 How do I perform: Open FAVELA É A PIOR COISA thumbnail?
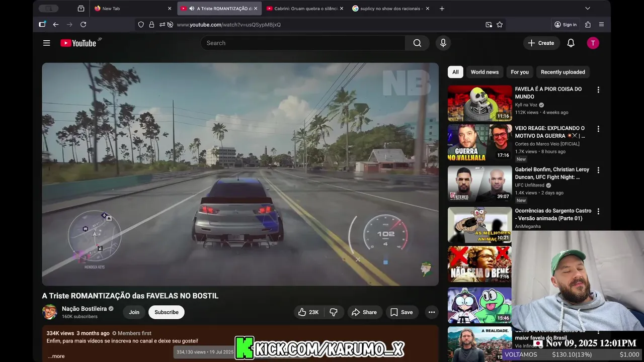pos(480,103)
